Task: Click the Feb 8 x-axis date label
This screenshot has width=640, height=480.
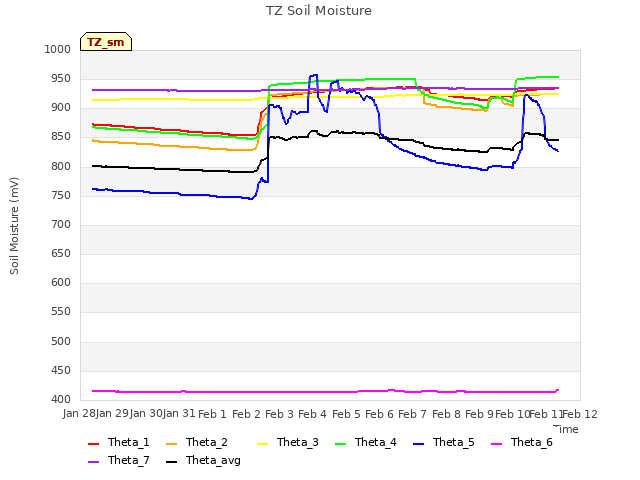Action: tap(446, 414)
